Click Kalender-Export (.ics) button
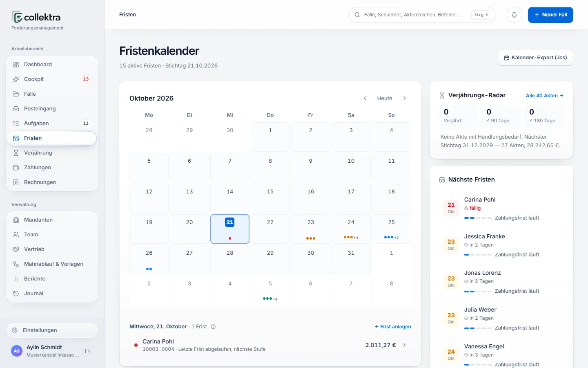The width and height of the screenshot is (588, 368). pyautogui.click(x=535, y=58)
